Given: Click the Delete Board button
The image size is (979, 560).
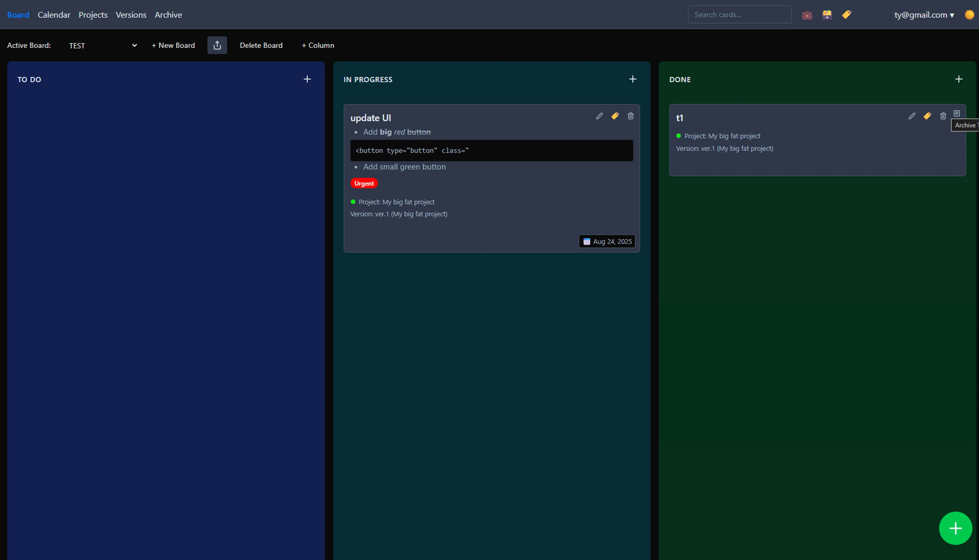Looking at the screenshot, I should click(261, 45).
